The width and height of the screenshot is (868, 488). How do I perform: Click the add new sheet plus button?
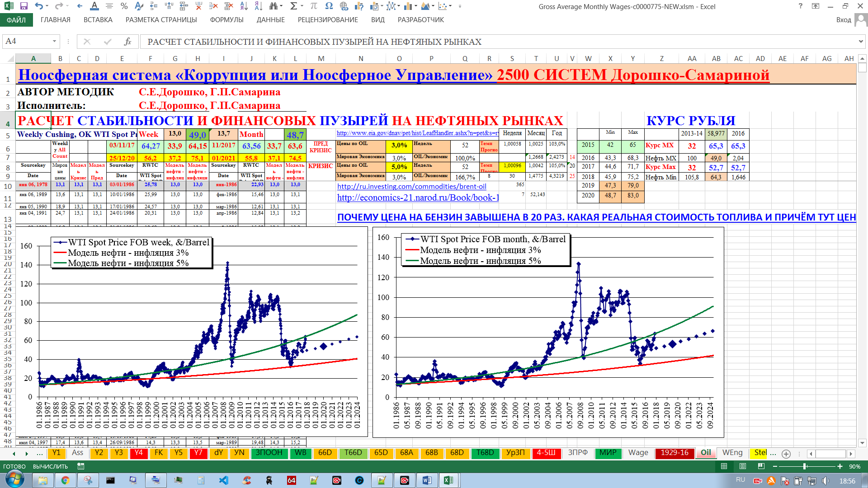786,454
